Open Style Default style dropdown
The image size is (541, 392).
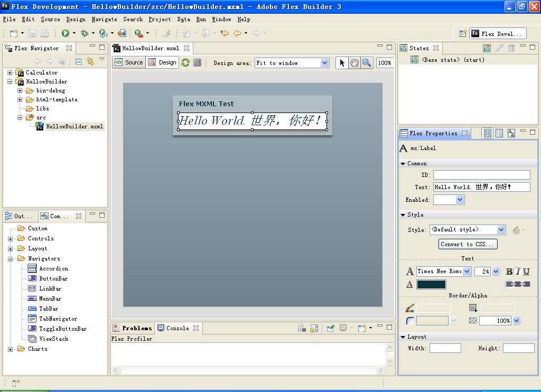(501, 230)
